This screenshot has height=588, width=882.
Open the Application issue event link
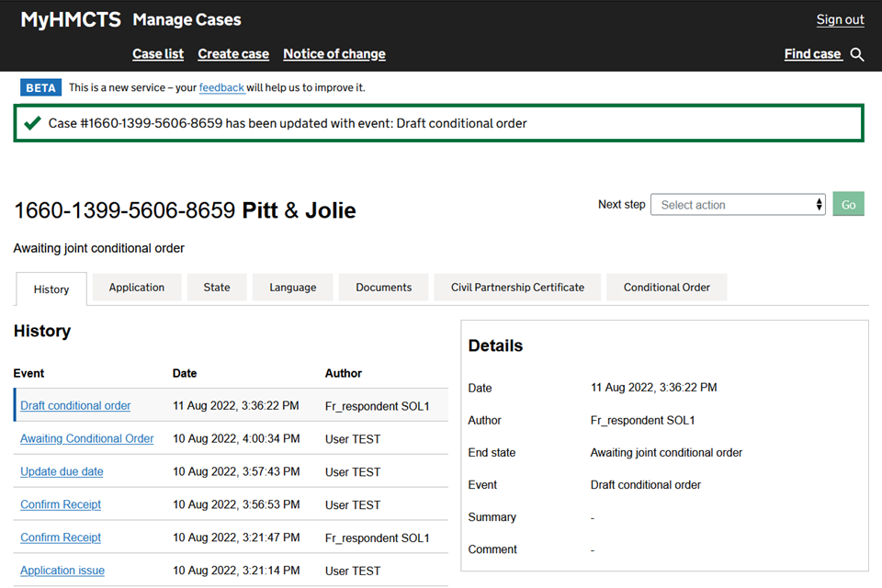62,571
